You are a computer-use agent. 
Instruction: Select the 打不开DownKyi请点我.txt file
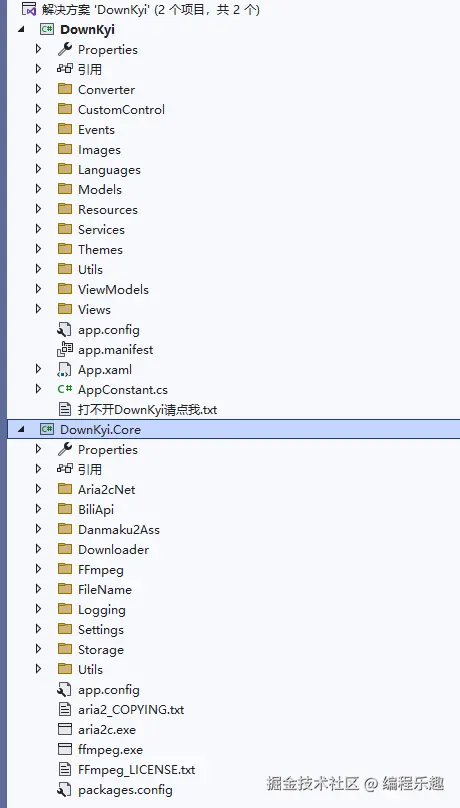147,410
